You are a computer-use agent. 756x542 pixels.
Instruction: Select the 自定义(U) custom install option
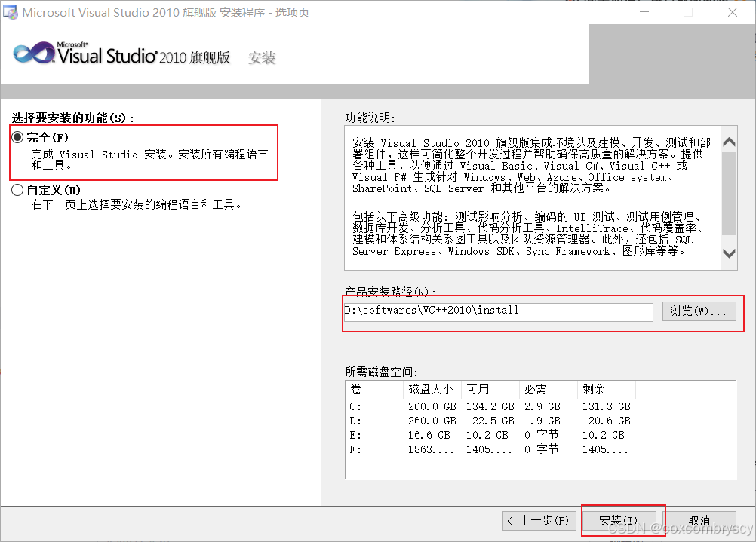tap(17, 190)
